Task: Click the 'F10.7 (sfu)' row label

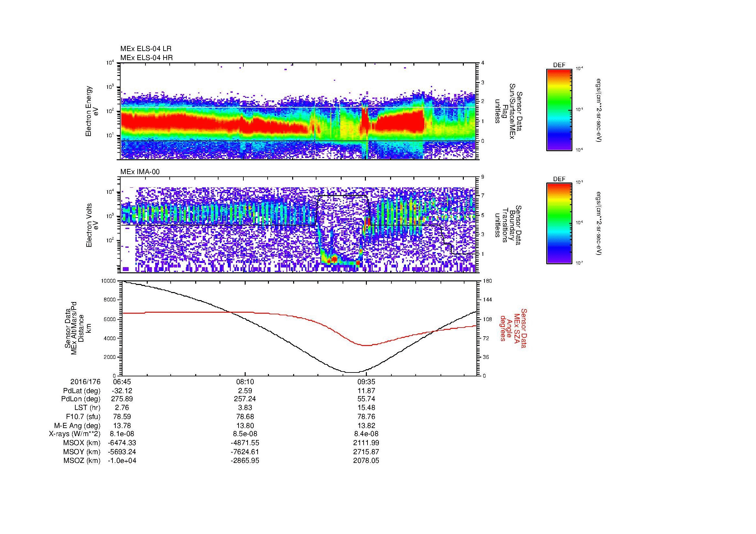Action: [83, 416]
